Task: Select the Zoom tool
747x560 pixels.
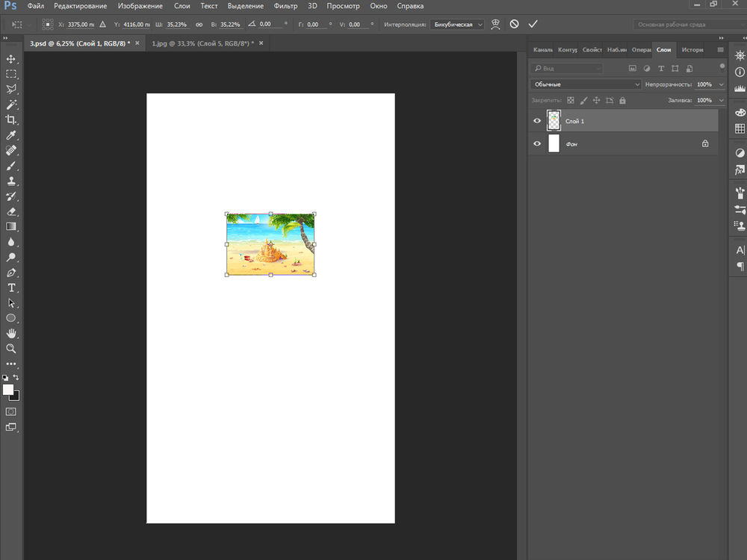Action: [x=11, y=348]
